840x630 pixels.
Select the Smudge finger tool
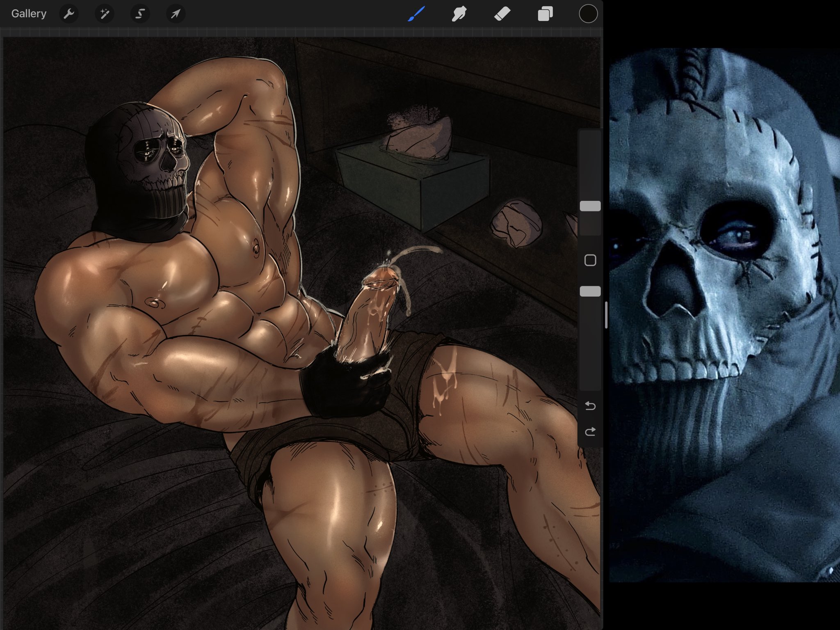point(459,14)
